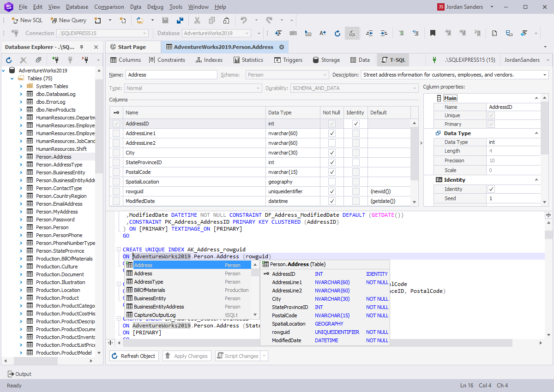Click the Refresh Object button

coord(134,356)
